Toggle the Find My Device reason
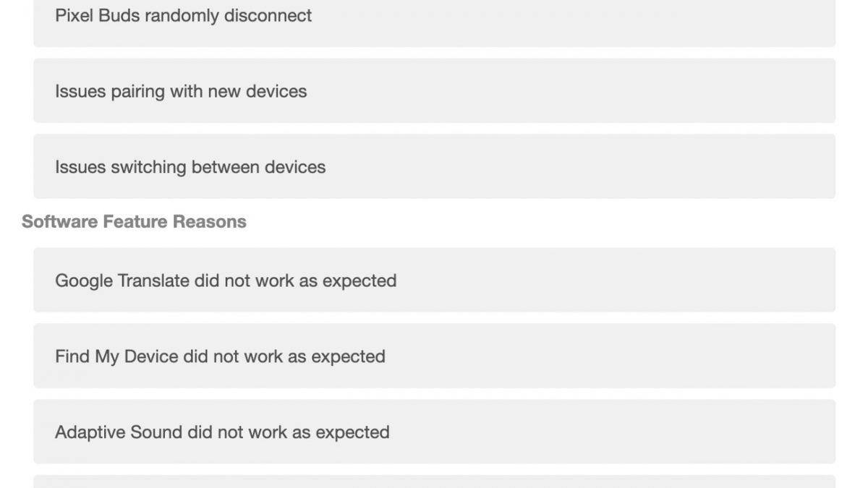Screen dimensions: 868x488 click(434, 356)
